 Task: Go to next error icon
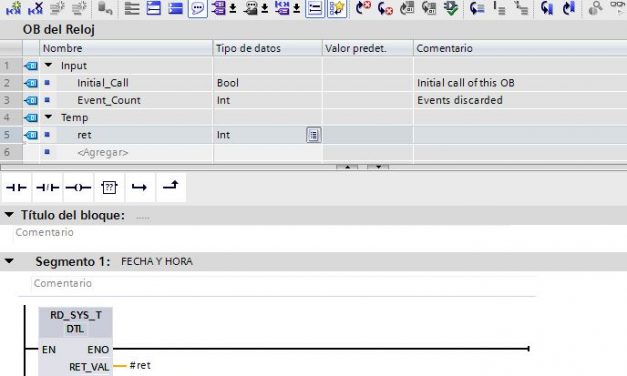click(x=363, y=8)
